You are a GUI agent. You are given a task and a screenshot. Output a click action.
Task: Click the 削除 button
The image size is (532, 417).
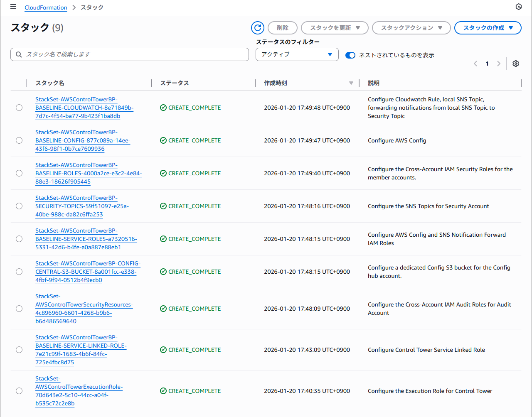pyautogui.click(x=283, y=28)
